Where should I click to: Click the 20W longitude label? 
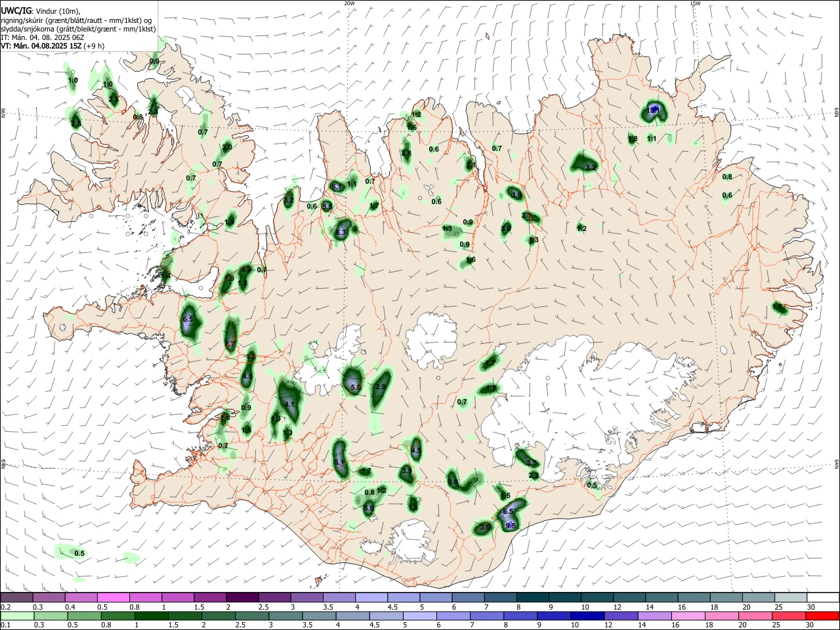click(349, 3)
